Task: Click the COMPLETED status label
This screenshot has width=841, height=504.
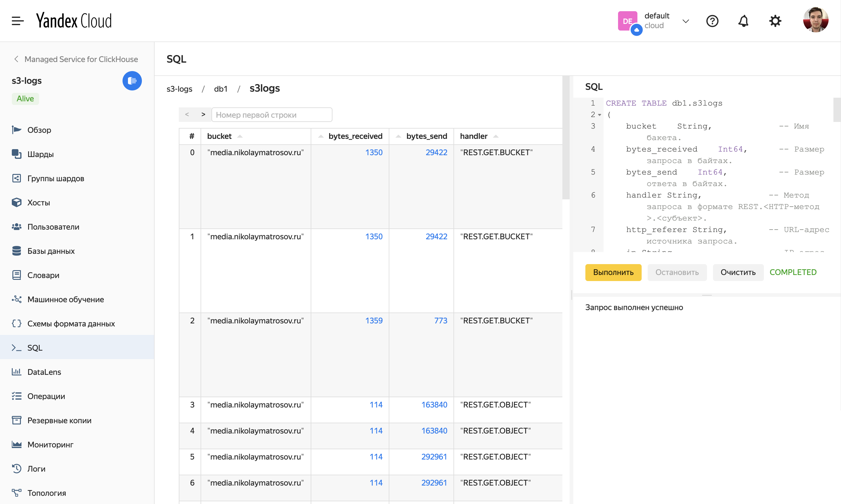Action: (x=793, y=272)
